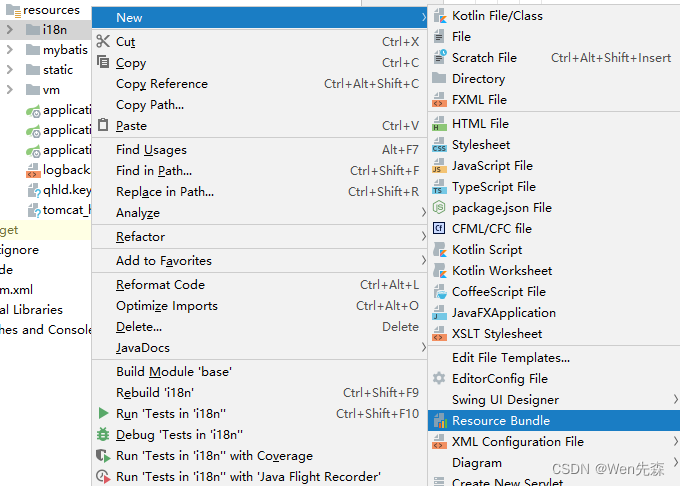Choose Edit File Templates... entry
The image size is (680, 486).
tap(554, 358)
